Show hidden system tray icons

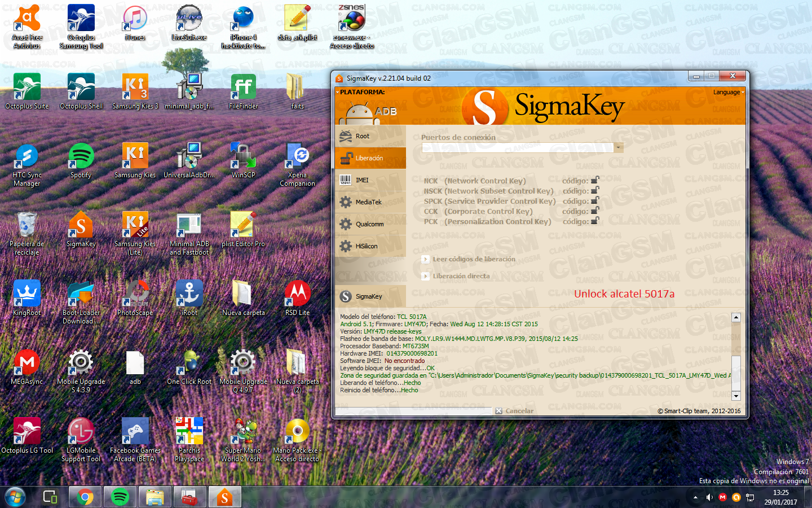pos(695,497)
